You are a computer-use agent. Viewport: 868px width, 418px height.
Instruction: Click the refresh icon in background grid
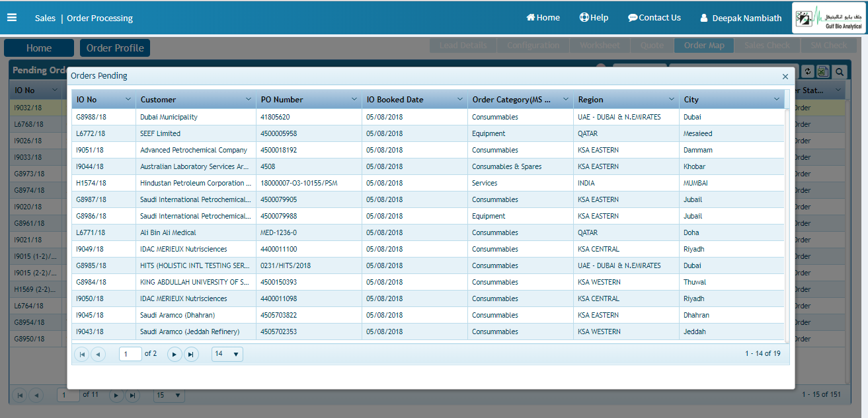click(x=808, y=71)
